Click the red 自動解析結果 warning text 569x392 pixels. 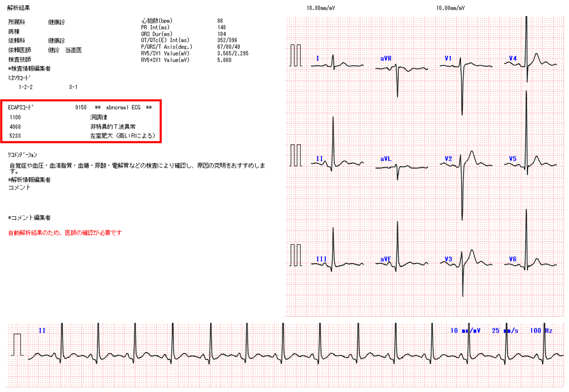point(65,233)
